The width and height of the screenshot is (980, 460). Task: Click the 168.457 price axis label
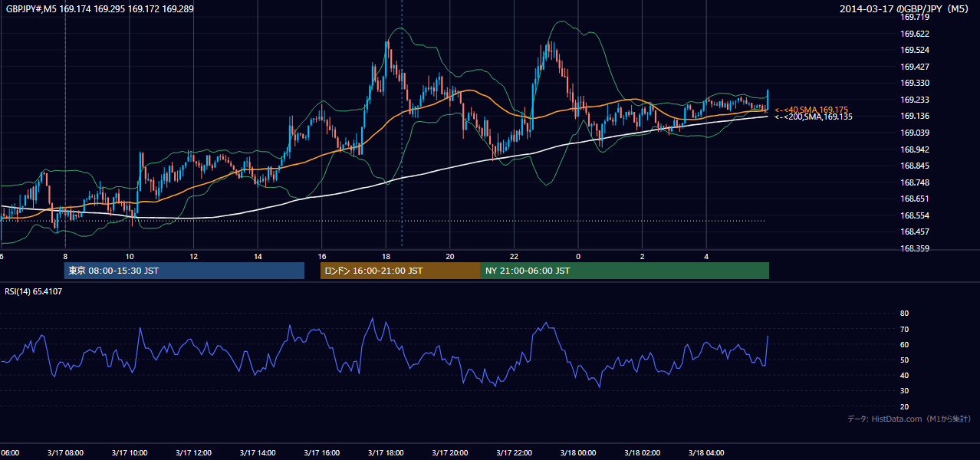(x=914, y=232)
